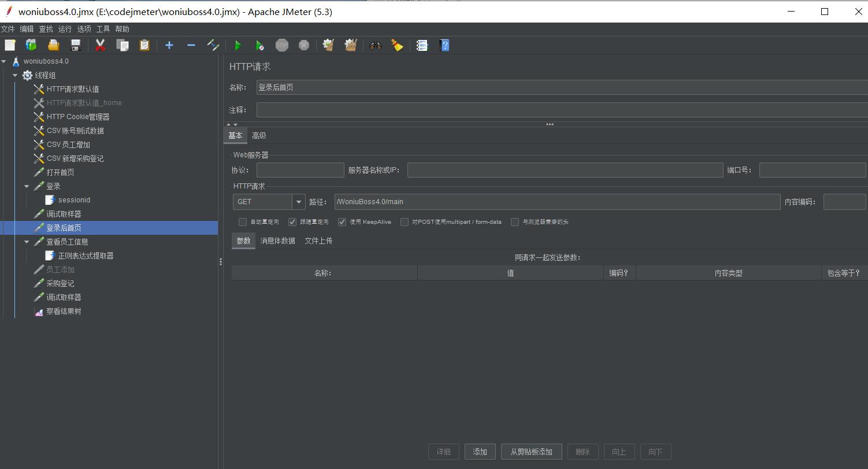The height and width of the screenshot is (469, 868).
Task: Click the Shutdown test icon
Action: click(x=303, y=45)
